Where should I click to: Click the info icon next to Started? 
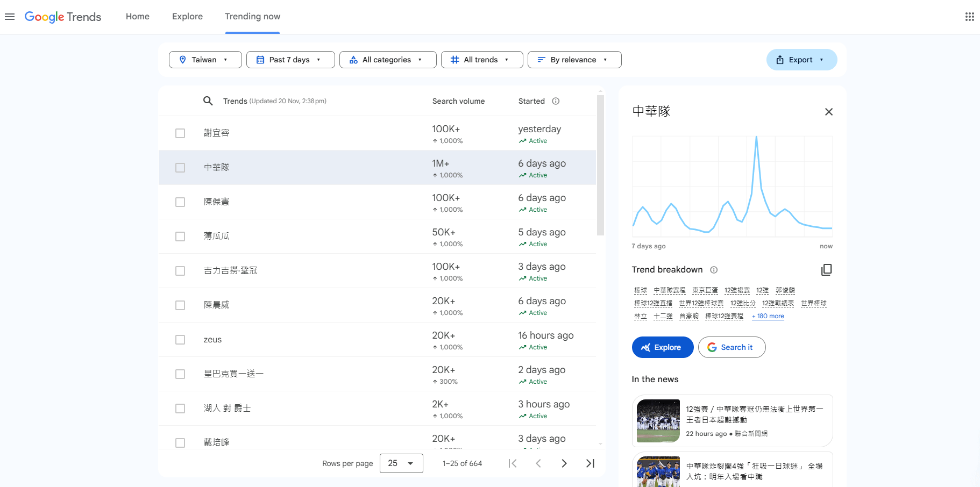(556, 101)
